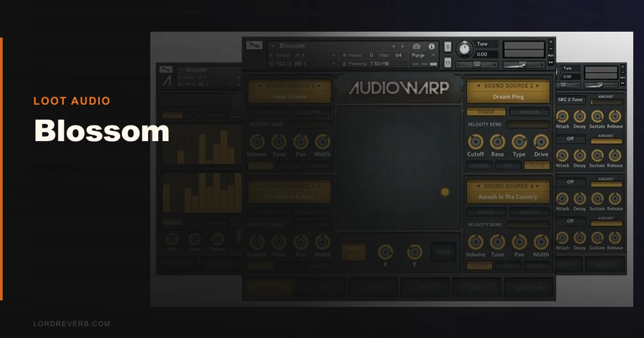Screen dimensions: 644x338
Task: Click Pan knob of Sound Source 1
Action: point(301,142)
